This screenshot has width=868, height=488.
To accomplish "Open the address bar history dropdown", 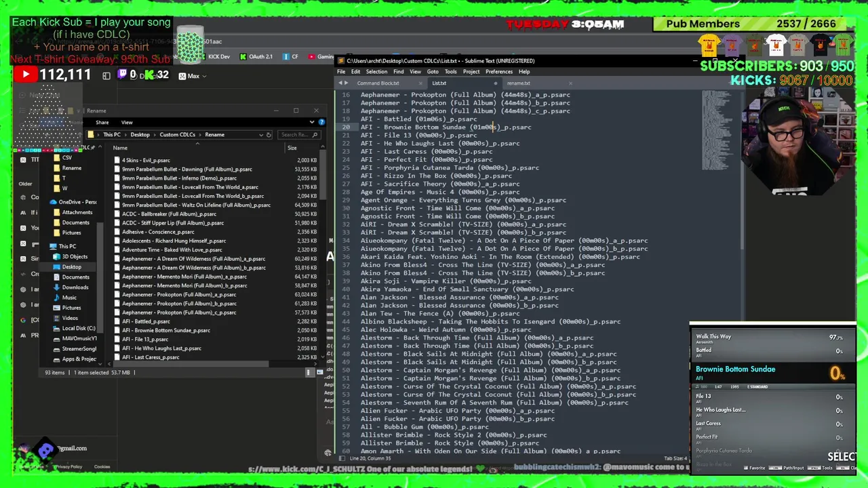I will 260,134.
